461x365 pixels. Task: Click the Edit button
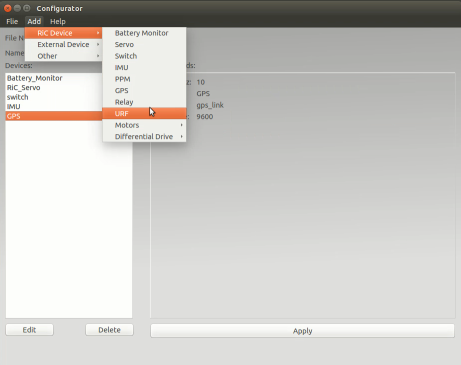click(29, 330)
